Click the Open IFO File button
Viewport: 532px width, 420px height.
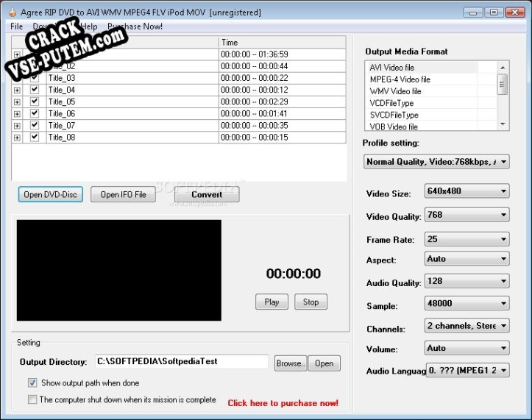pyautogui.click(x=123, y=194)
